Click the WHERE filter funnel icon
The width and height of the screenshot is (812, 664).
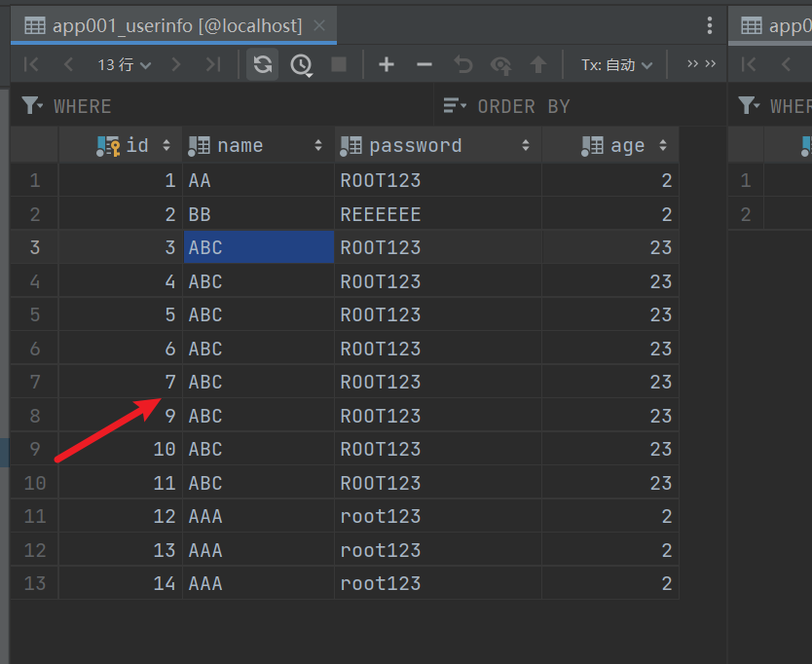(x=32, y=106)
